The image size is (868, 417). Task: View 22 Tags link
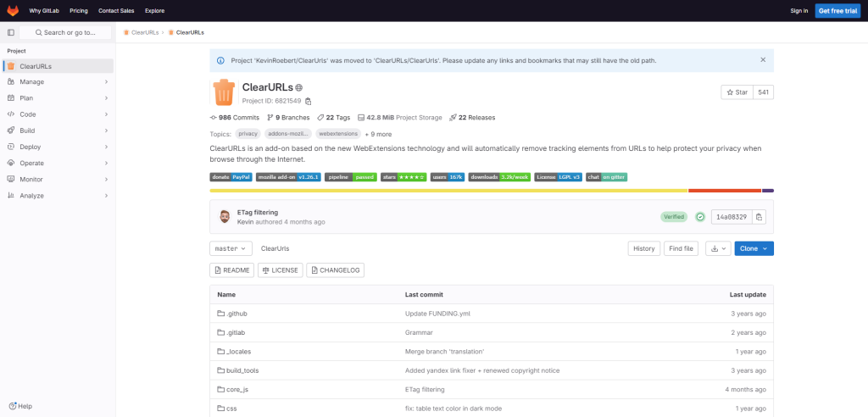coord(334,118)
